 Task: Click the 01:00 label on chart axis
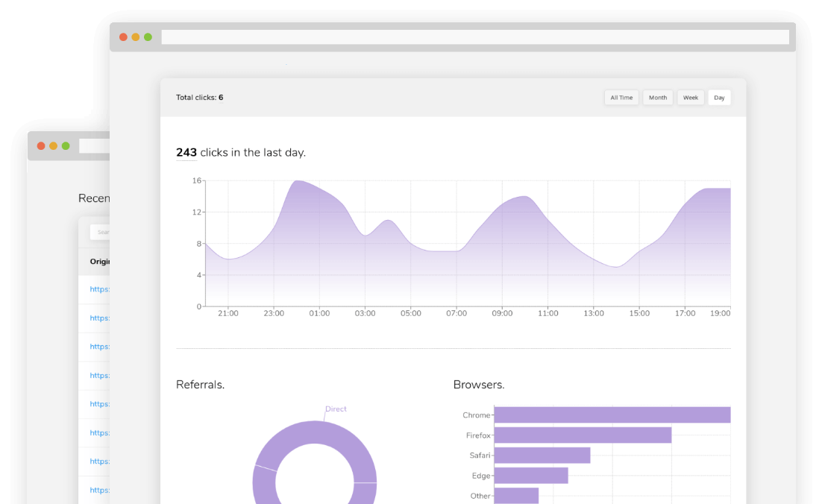pyautogui.click(x=319, y=313)
